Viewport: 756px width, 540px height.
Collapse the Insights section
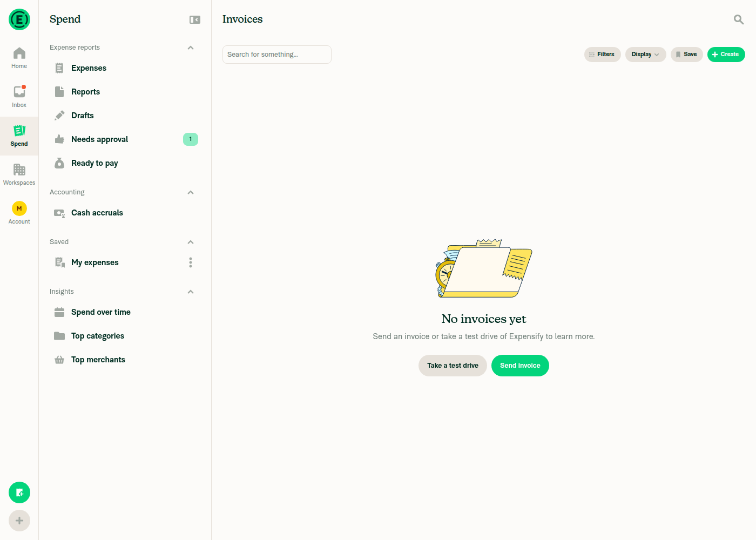tap(191, 292)
